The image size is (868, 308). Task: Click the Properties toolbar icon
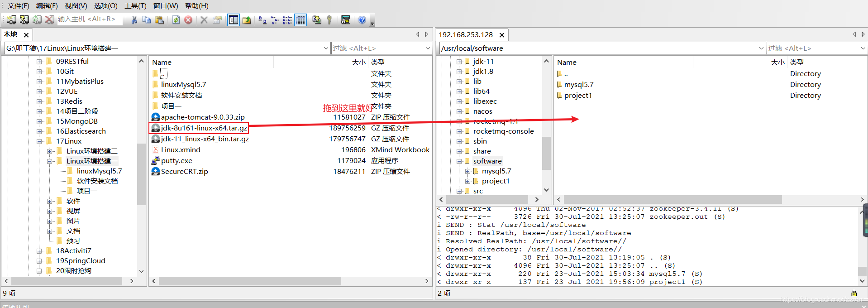[x=217, y=20]
